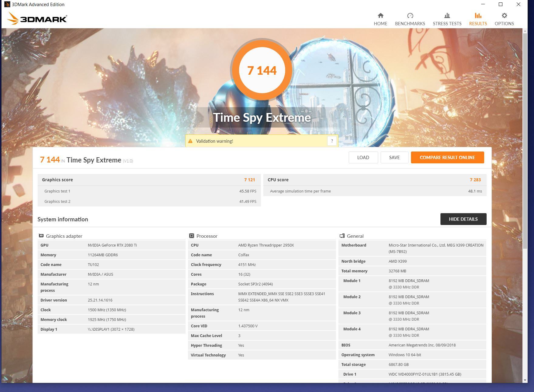Click the 3DMark title bar app icon
534x392 pixels.
point(7,4)
